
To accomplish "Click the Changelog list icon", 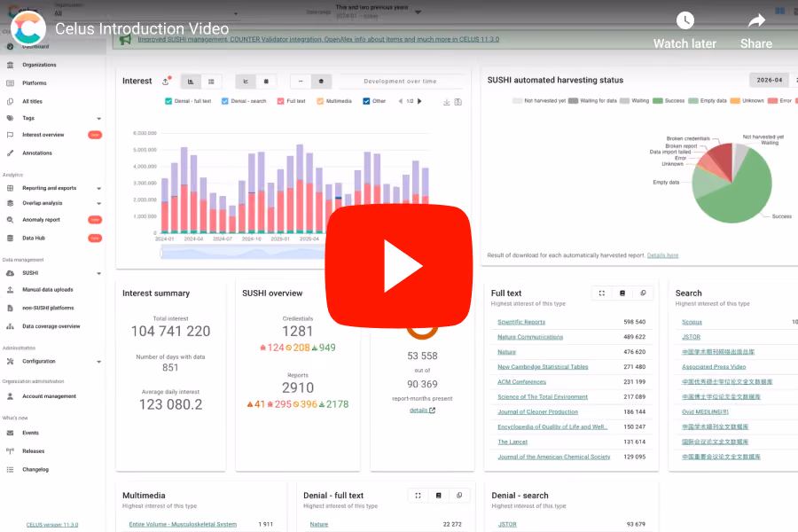I will click(x=10, y=469).
